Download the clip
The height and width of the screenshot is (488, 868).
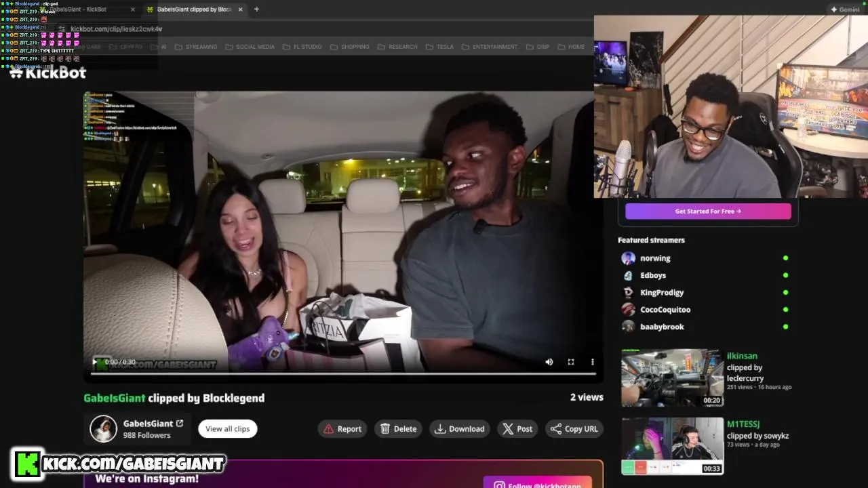point(460,428)
